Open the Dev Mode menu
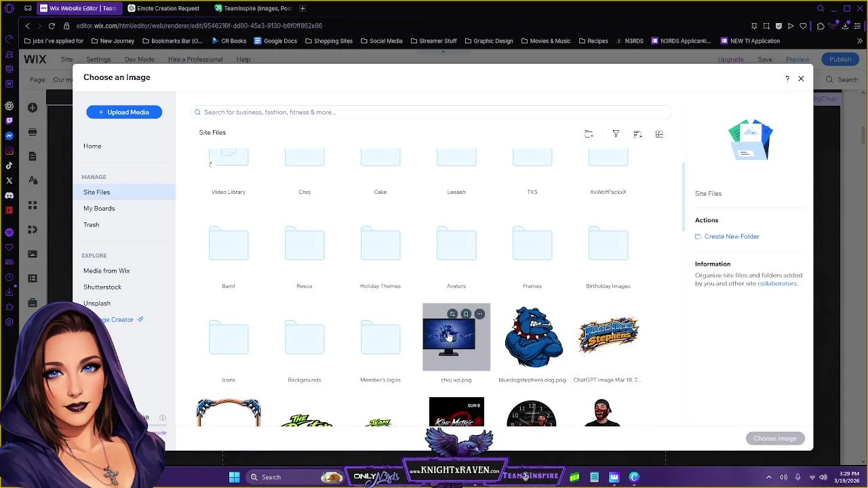Screen dimensions: 868x488 coord(139,60)
